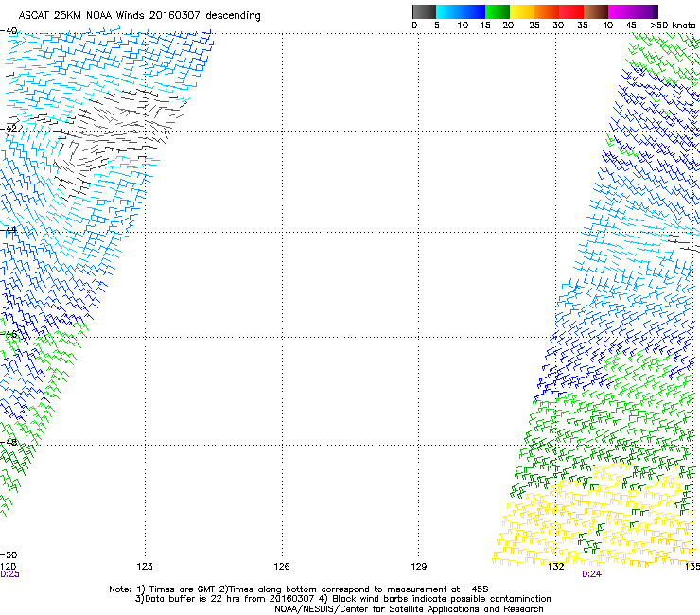Select the yellow 20-25 knots legend segment
This screenshot has width=700, height=615.
pyautogui.click(x=522, y=11)
